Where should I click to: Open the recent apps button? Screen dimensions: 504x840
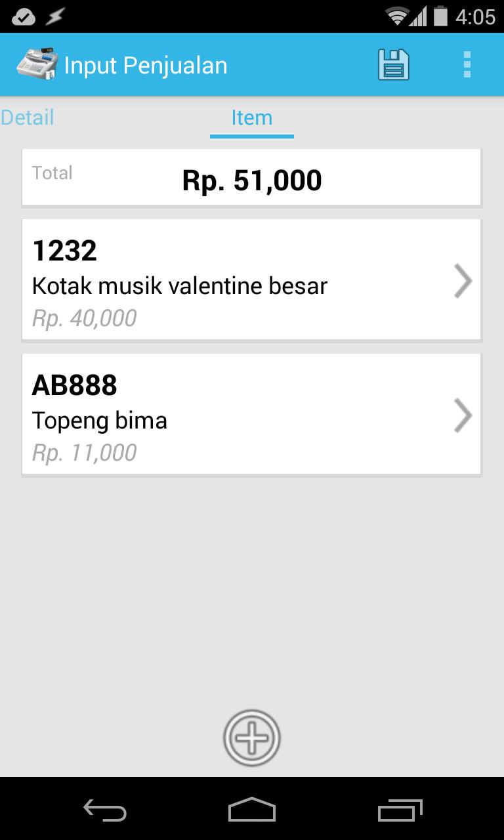(400, 810)
